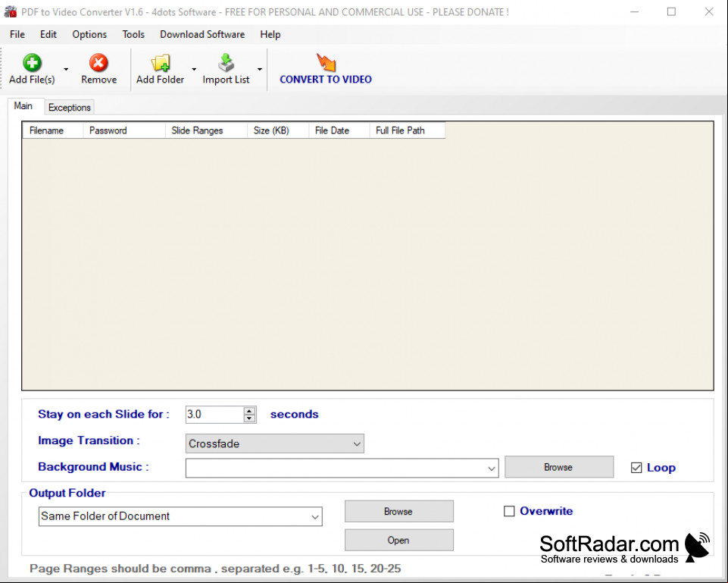The width and height of the screenshot is (728, 583).
Task: Open the Tools menu
Action: coord(133,34)
